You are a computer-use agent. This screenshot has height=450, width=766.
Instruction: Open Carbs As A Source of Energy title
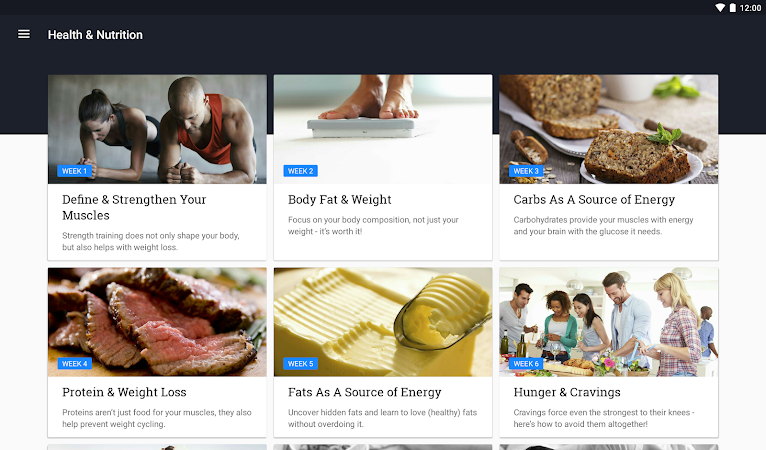(x=594, y=199)
